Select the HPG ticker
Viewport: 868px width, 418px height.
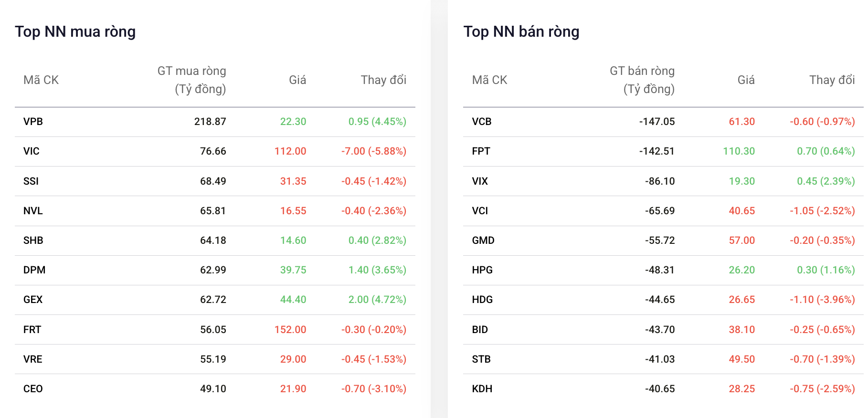point(482,270)
